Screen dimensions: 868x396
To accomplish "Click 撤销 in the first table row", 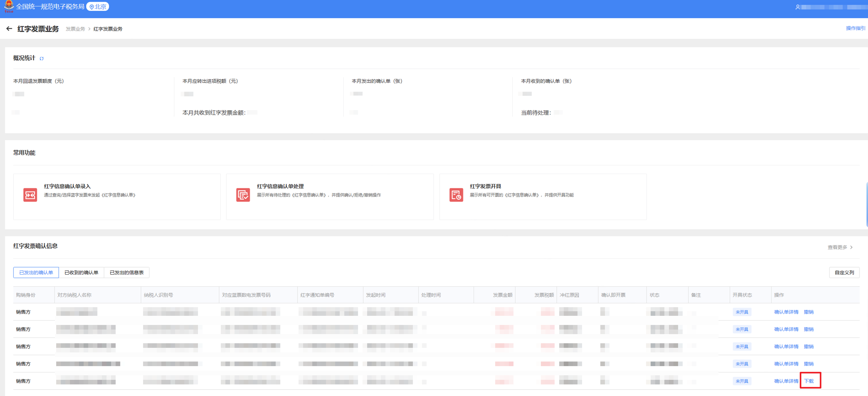I will click(x=808, y=312).
